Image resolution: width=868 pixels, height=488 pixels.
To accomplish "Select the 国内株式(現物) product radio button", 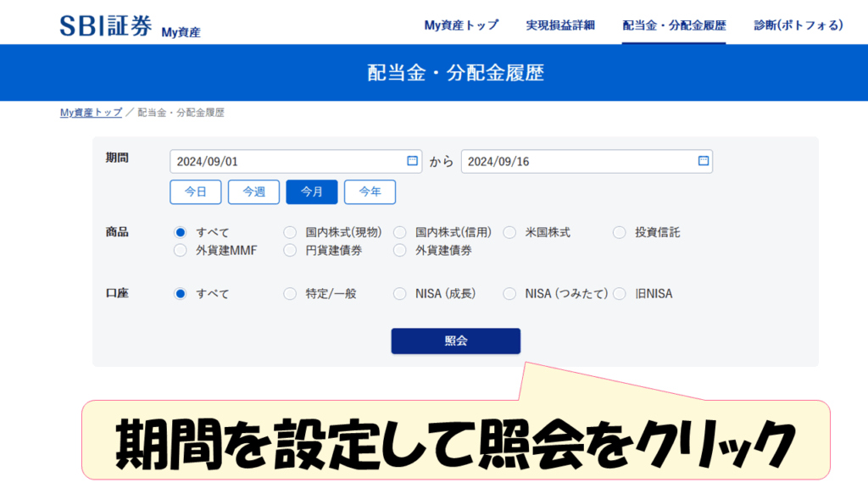I will click(x=290, y=232).
